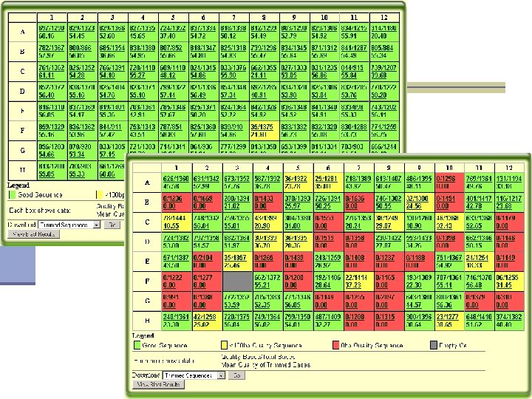
Task: Open 834/1345 link in back plate row B
Action: tap(294, 48)
